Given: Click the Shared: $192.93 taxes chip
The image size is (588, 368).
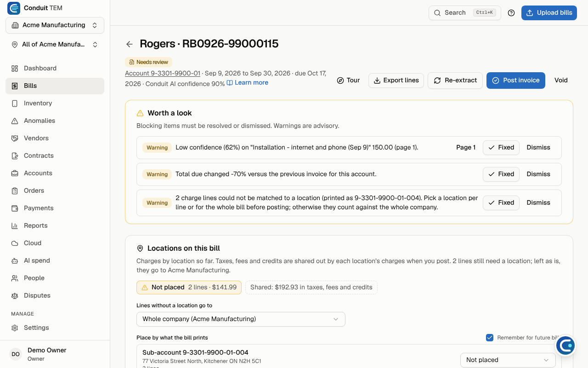Looking at the screenshot, I should (x=311, y=287).
